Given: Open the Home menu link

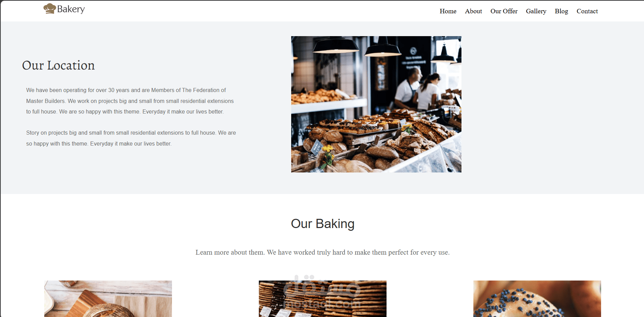Looking at the screenshot, I should (448, 11).
